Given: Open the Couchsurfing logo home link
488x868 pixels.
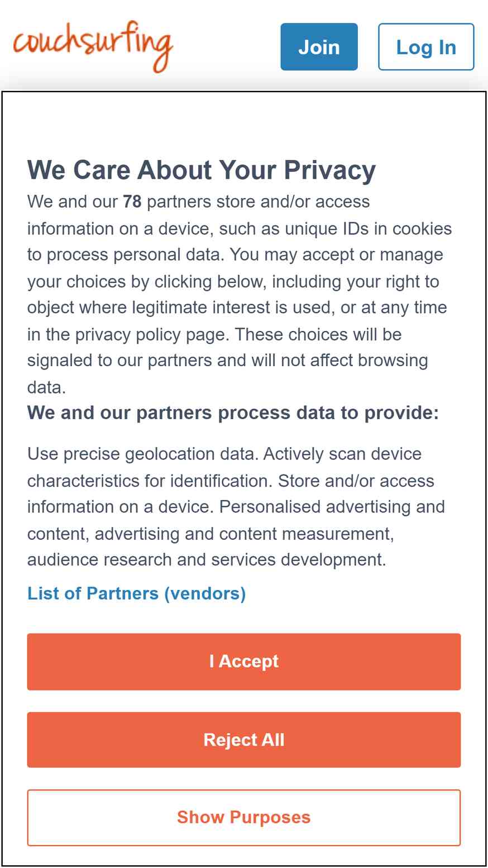Looking at the screenshot, I should pos(93,46).
